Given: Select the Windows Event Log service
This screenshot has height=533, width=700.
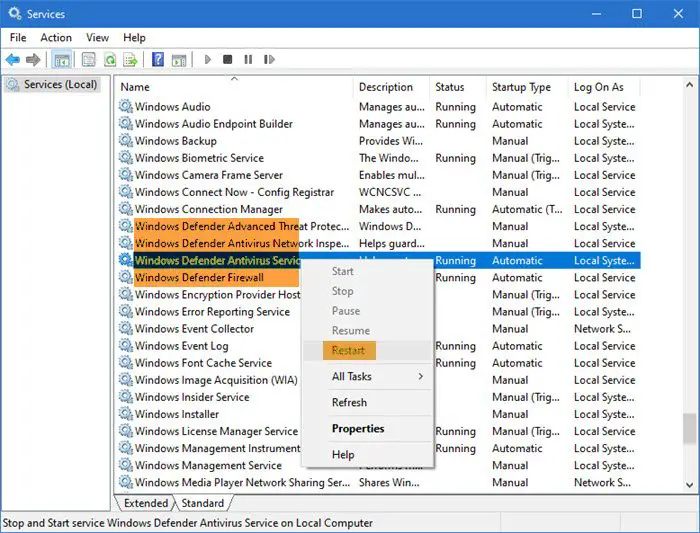Looking at the screenshot, I should point(379,346).
